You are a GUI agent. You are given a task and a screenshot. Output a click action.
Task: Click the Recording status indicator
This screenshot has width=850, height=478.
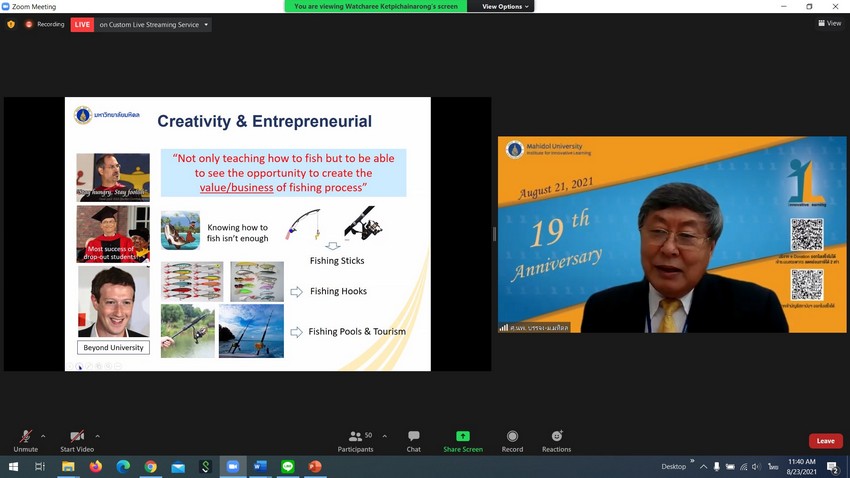click(x=44, y=24)
